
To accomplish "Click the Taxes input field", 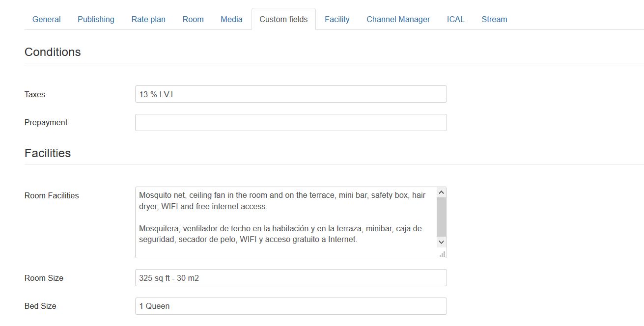I will [x=291, y=94].
